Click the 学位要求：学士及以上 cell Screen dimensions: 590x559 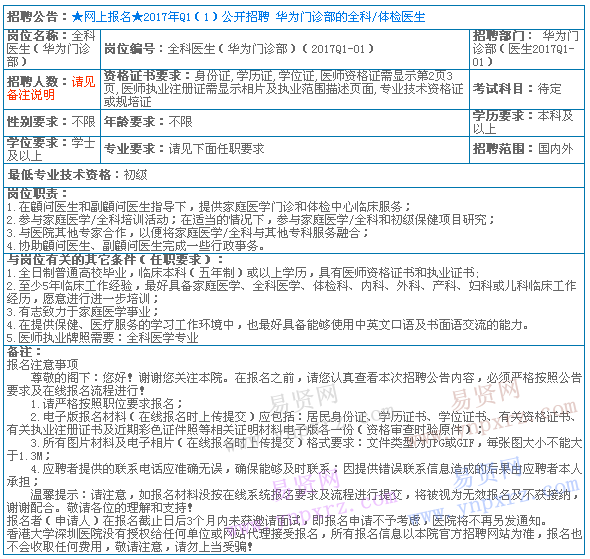pos(52,149)
